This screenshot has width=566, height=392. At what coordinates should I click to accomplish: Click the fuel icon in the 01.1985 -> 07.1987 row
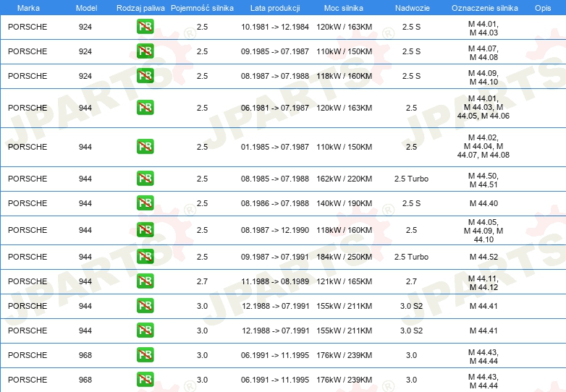click(145, 146)
